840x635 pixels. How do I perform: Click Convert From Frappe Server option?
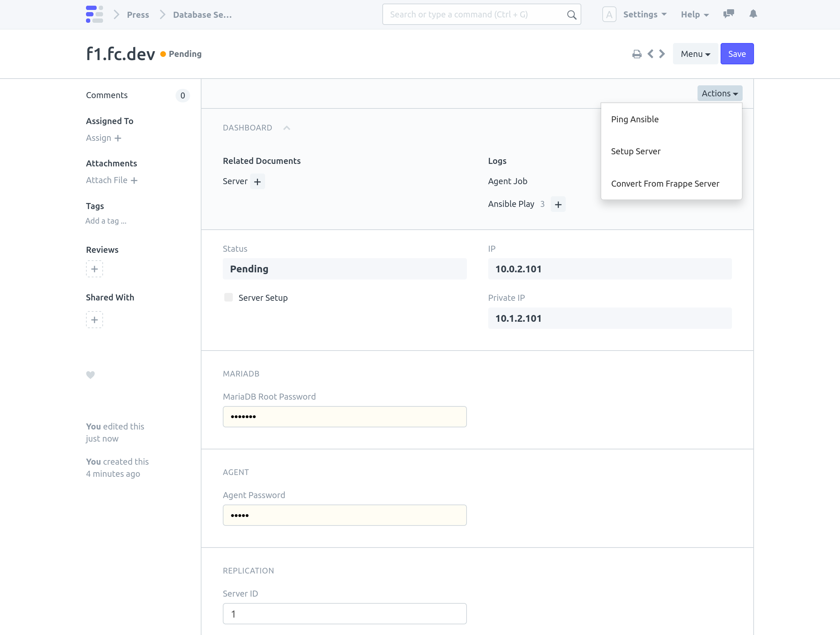point(665,183)
